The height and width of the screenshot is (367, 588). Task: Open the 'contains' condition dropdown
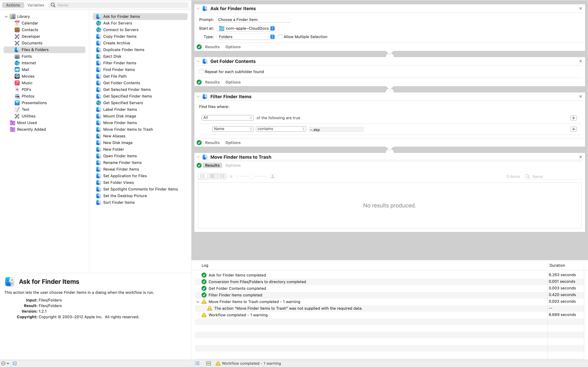pos(281,129)
